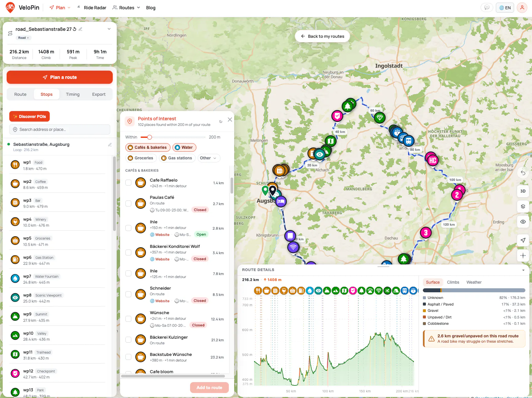532x398 pixels.
Task: Switch to the Climbs tab
Action: (x=453, y=282)
